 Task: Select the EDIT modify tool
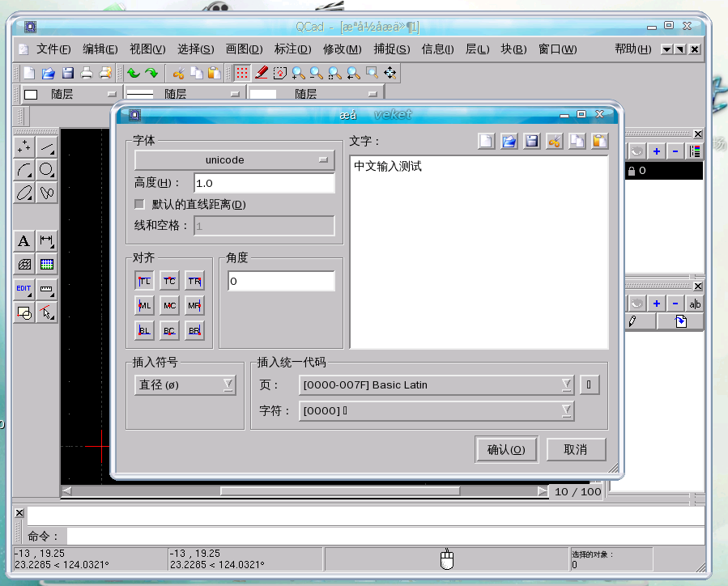click(24, 289)
